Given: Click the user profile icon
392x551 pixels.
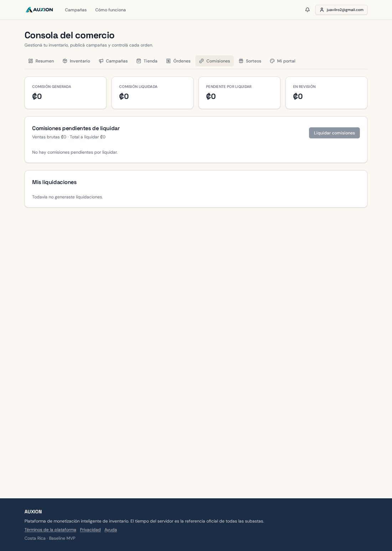Looking at the screenshot, I should click(x=322, y=10).
